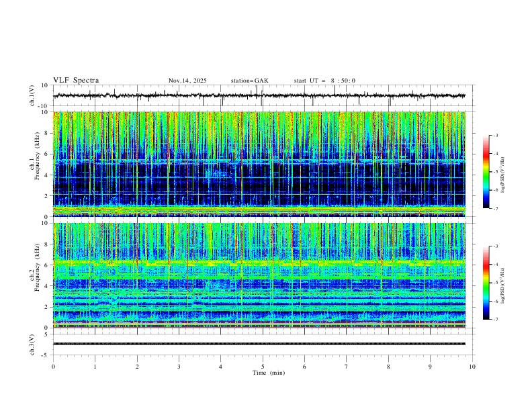Select the "ch.3(V)" axis label

click(x=32, y=345)
